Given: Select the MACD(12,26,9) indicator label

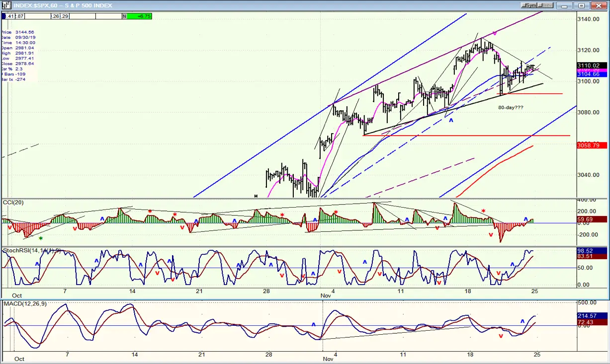Looking at the screenshot, I should click(25, 303).
